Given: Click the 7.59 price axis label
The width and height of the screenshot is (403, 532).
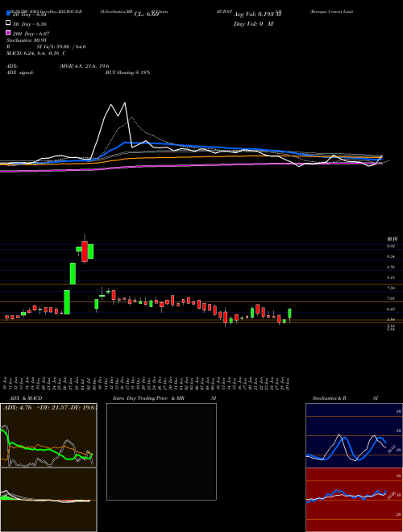Looking at the screenshot, I should [x=391, y=288].
